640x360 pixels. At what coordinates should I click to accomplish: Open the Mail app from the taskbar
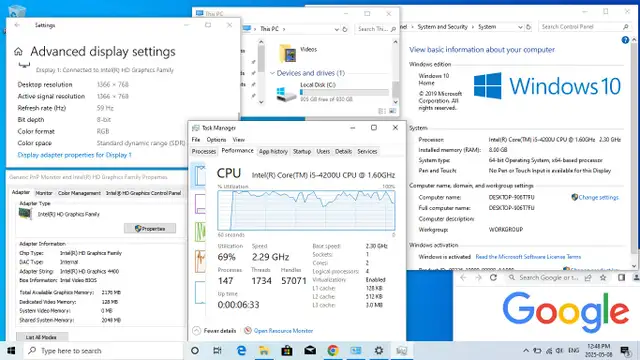(310, 351)
